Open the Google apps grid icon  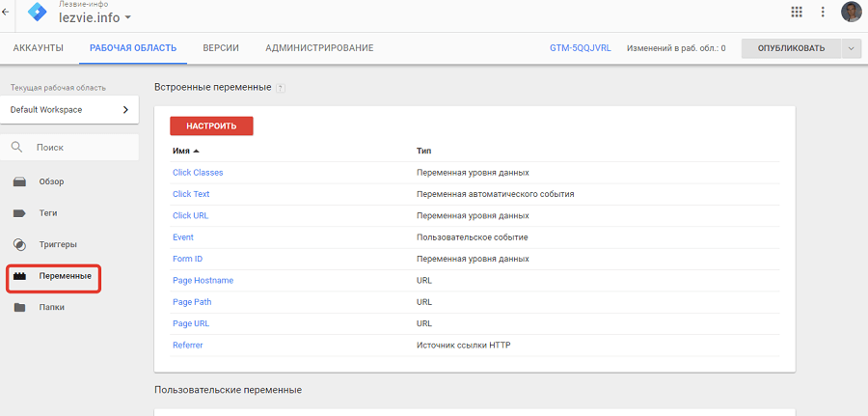tap(796, 13)
